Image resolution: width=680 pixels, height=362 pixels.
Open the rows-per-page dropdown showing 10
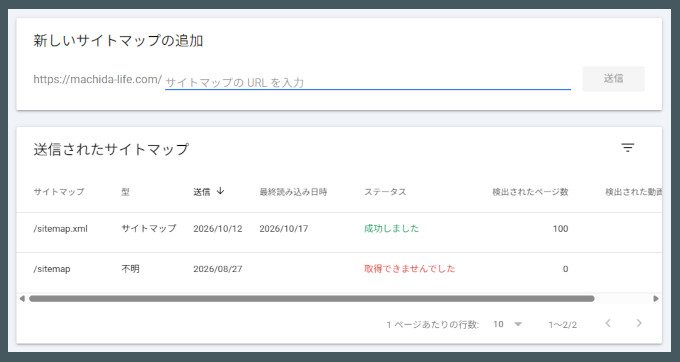click(x=507, y=324)
